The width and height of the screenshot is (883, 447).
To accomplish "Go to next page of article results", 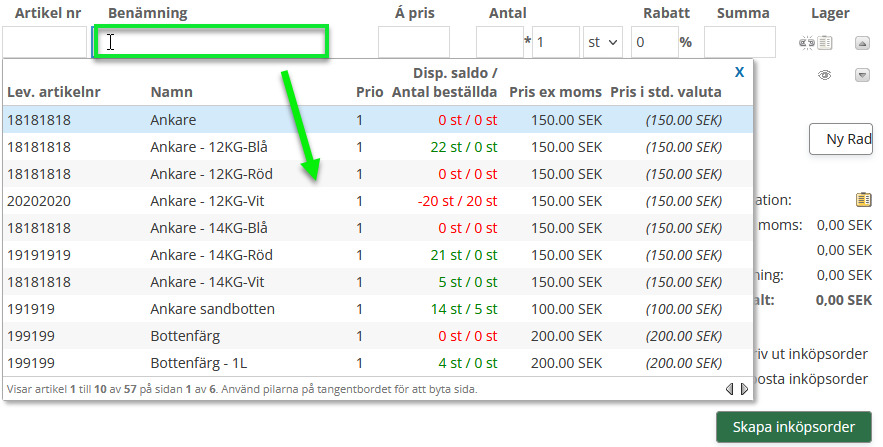I will [743, 388].
